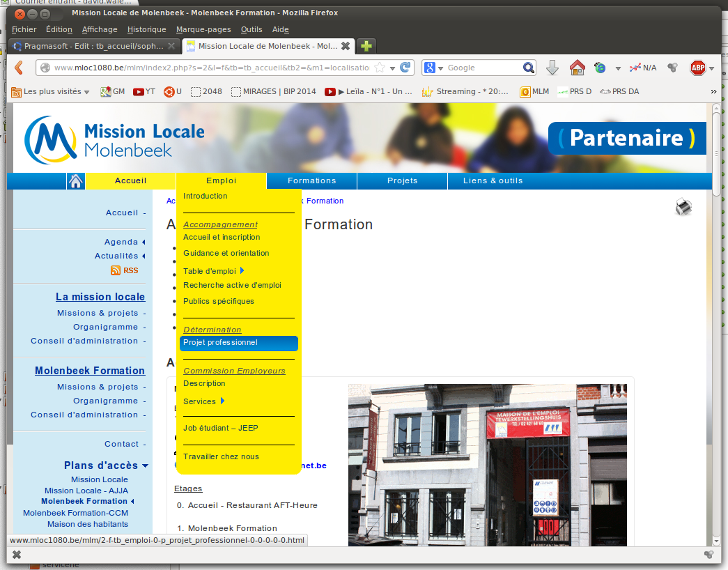Image resolution: width=728 pixels, height=570 pixels.
Task: Open the Formations navigation tab
Action: 311,180
